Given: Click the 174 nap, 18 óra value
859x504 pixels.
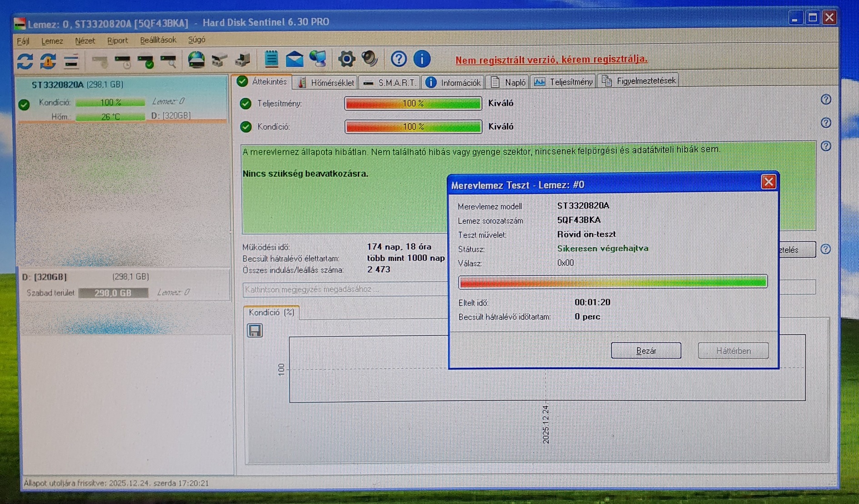Looking at the screenshot, I should (x=399, y=247).
